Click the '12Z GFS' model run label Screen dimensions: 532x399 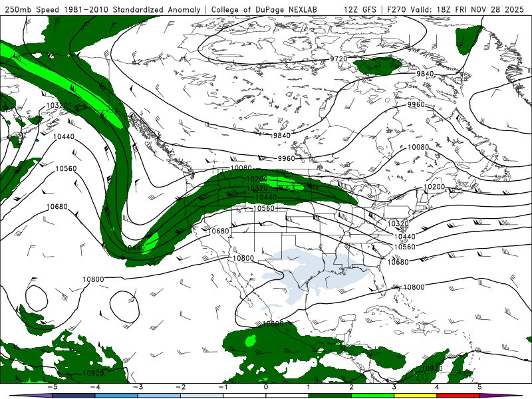[x=360, y=9]
